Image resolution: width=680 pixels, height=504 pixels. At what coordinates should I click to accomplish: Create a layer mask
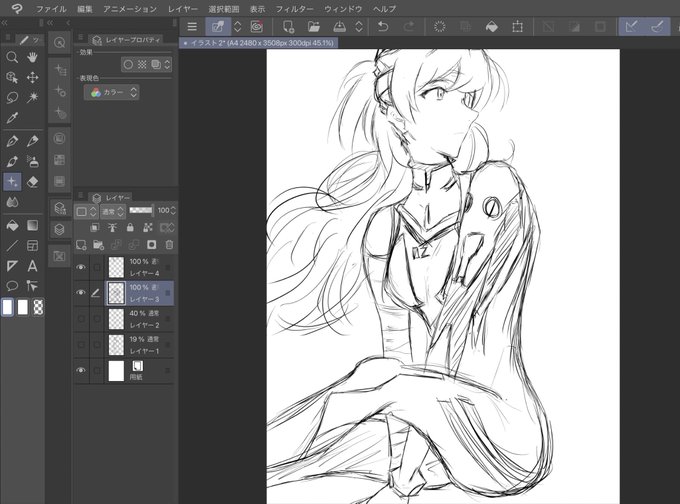coord(151,245)
